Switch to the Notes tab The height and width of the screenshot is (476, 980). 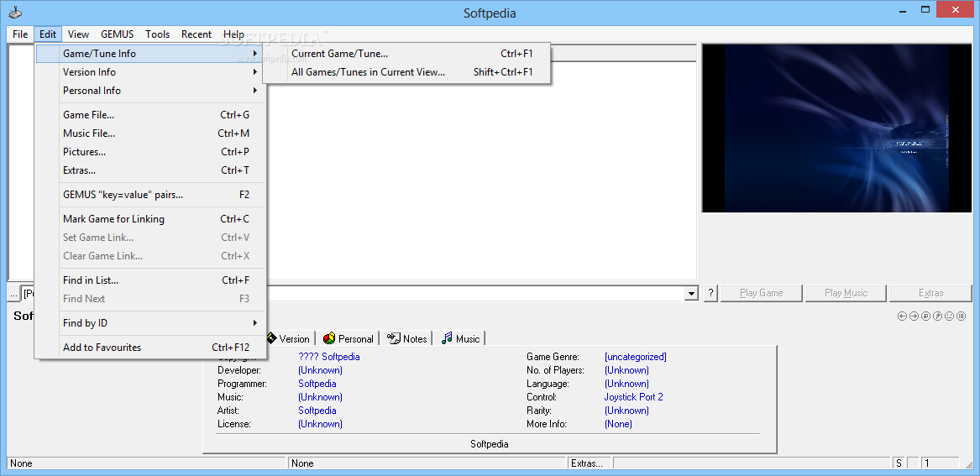[x=407, y=338]
